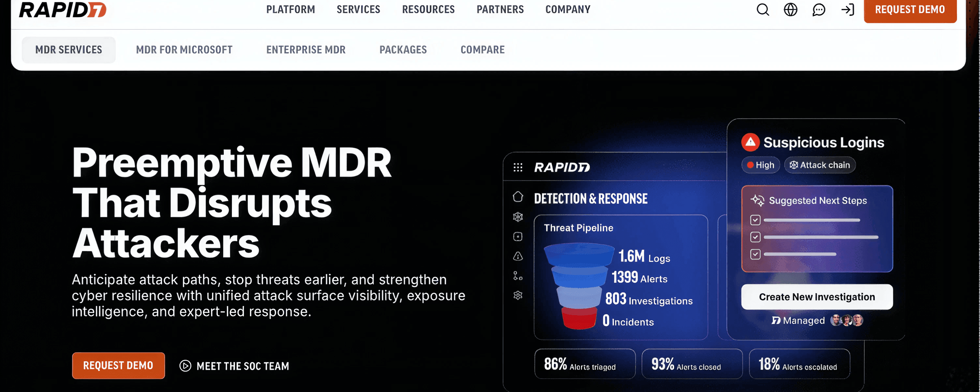Click the "1.6M Logs" value
980x392 pixels.
644,256
